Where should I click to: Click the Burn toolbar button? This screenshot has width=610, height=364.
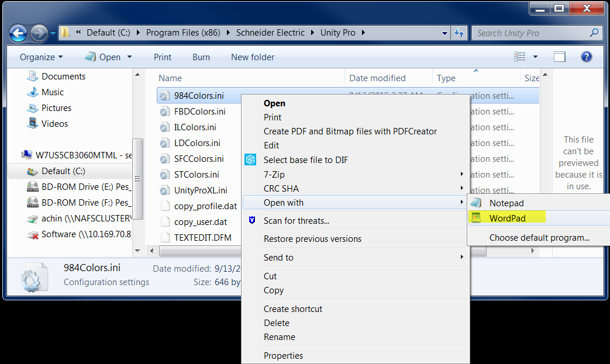tap(201, 57)
